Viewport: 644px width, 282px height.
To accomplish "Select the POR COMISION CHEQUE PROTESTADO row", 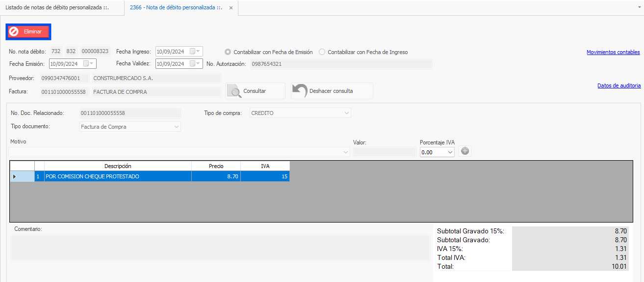I will 118,176.
